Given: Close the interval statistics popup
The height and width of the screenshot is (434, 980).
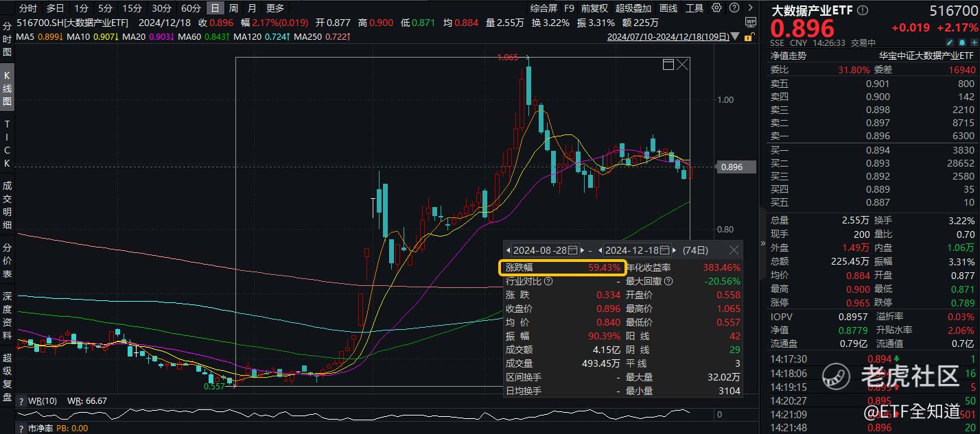Looking at the screenshot, I should 734,250.
